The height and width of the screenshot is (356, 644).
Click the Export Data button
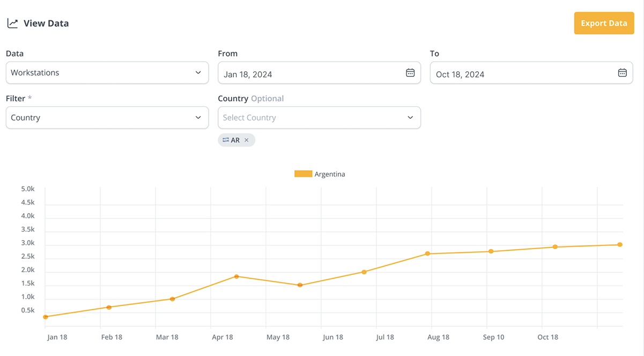(x=604, y=24)
